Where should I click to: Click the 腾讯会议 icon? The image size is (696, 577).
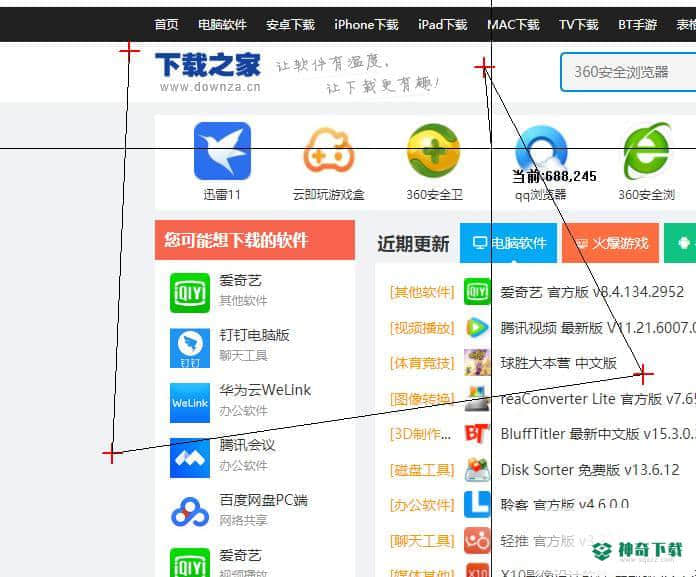pos(190,458)
